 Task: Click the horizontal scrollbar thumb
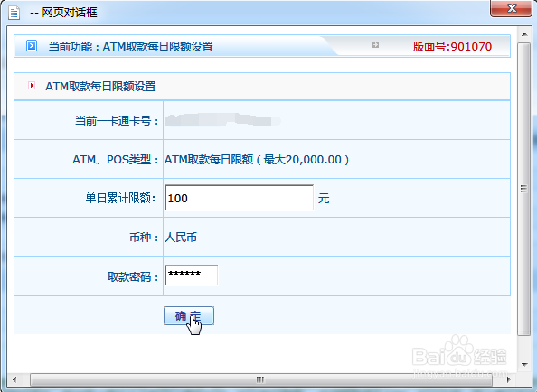click(261, 379)
